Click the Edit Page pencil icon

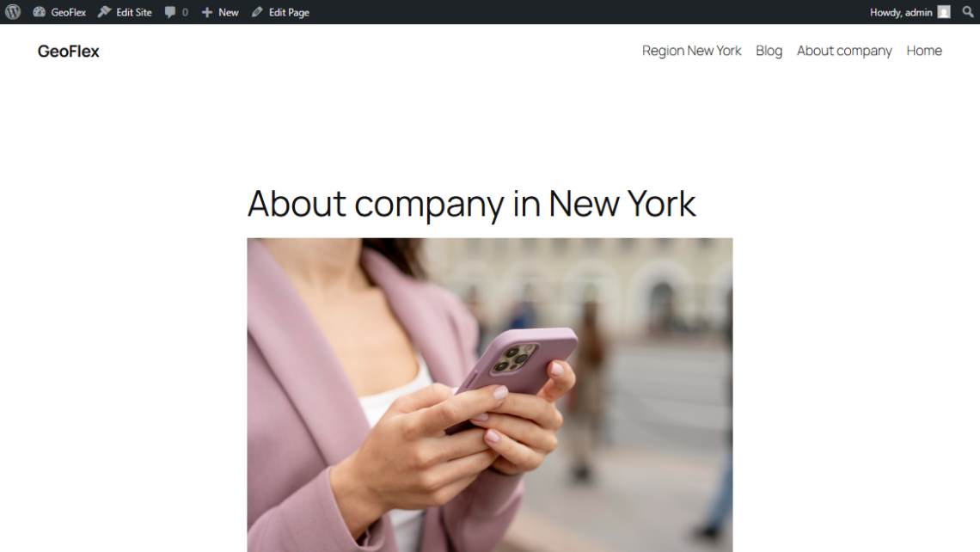tap(257, 12)
